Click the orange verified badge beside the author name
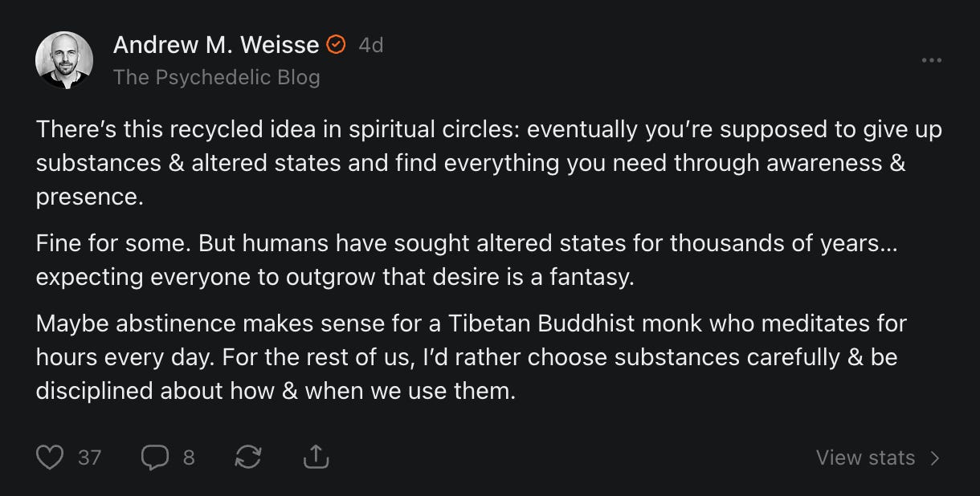The width and height of the screenshot is (980, 496). tap(337, 45)
